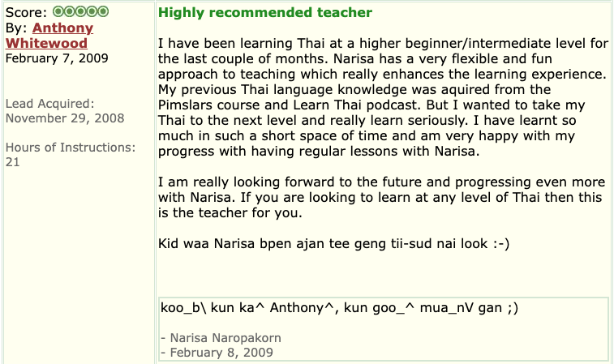
Task: Click the teacher reply 'koo_b\ kun ka^ Anthony'
Action: [x=339, y=308]
